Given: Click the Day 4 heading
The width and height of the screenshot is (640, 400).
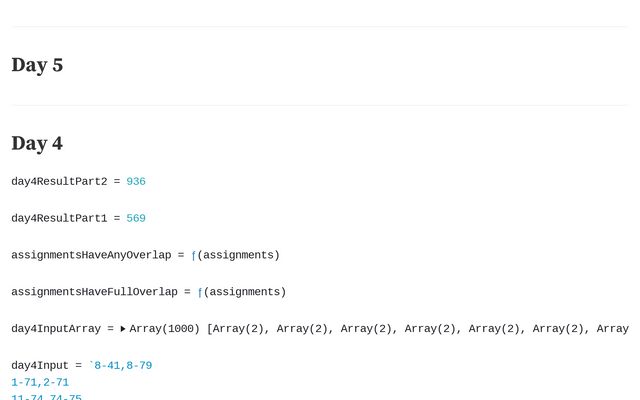Looking at the screenshot, I should (37, 143).
